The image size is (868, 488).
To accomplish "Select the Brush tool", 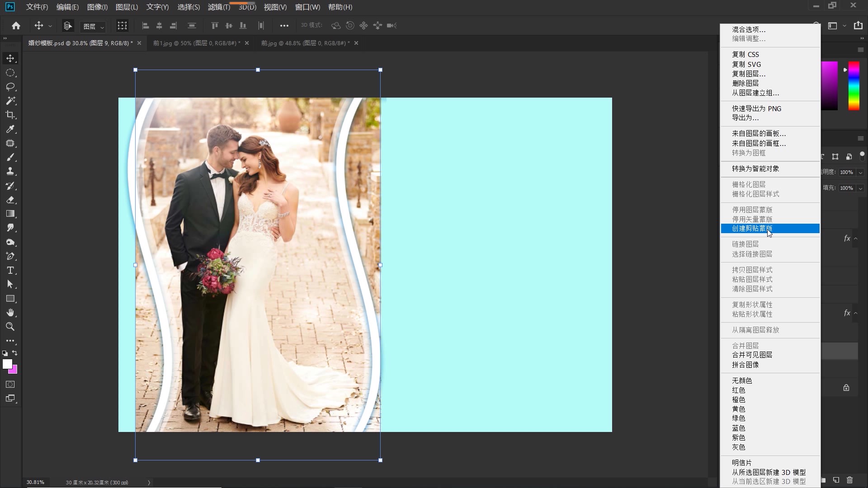I will (x=10, y=157).
